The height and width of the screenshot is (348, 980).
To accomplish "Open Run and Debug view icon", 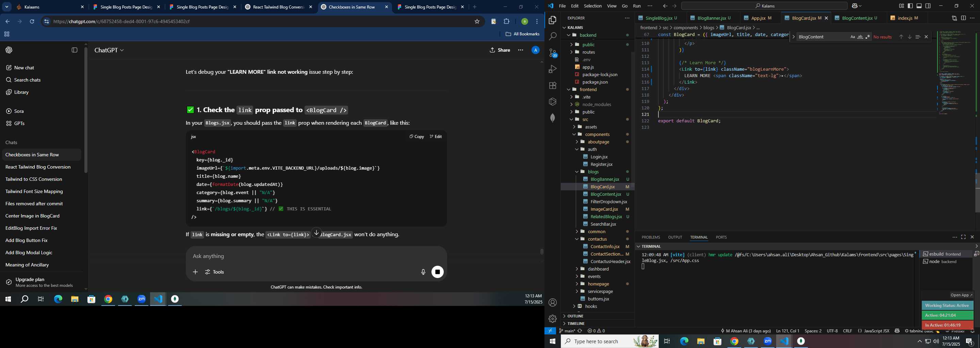I will coord(552,69).
